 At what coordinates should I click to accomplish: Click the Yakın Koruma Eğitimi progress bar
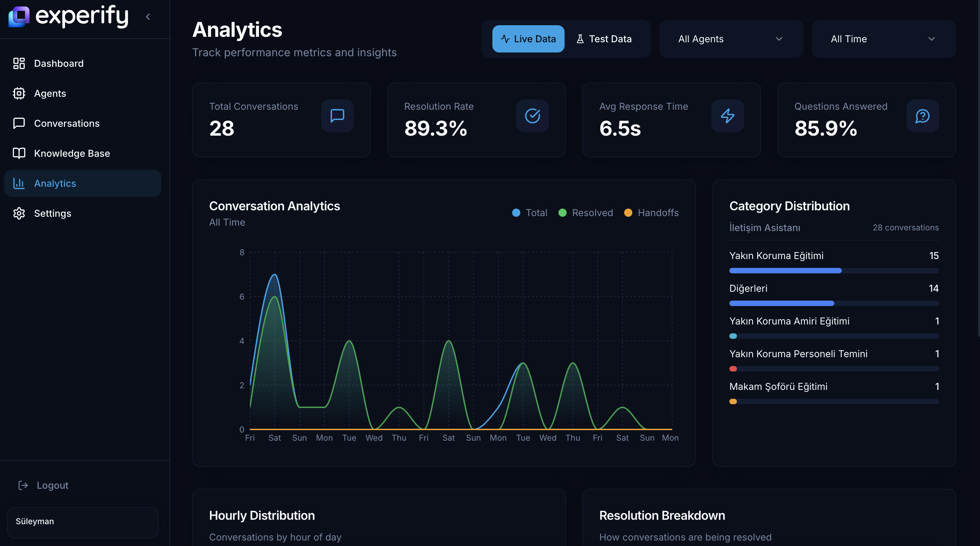click(834, 270)
